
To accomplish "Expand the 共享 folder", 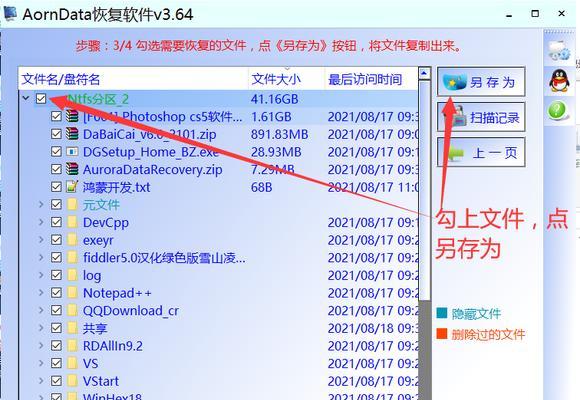I will tap(41, 328).
